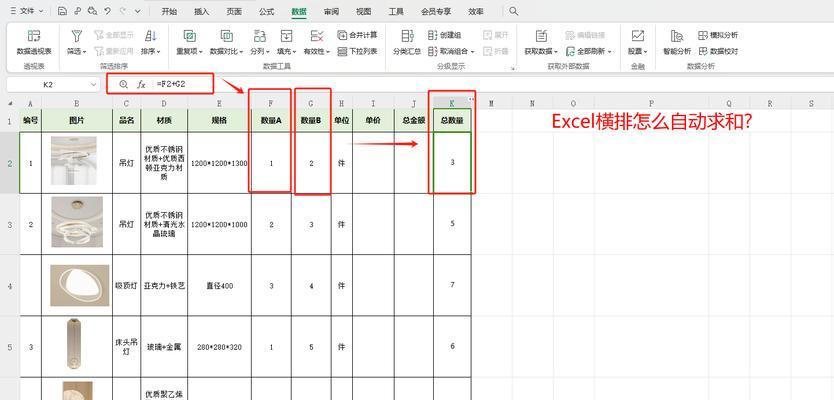Click the name box showing K2

click(53, 85)
